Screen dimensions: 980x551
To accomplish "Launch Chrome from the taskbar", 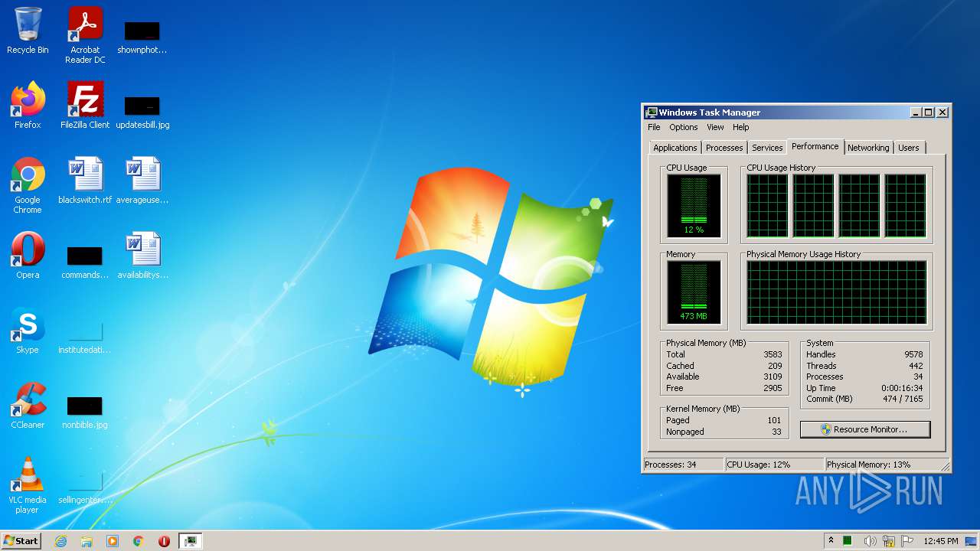I will pos(139,541).
